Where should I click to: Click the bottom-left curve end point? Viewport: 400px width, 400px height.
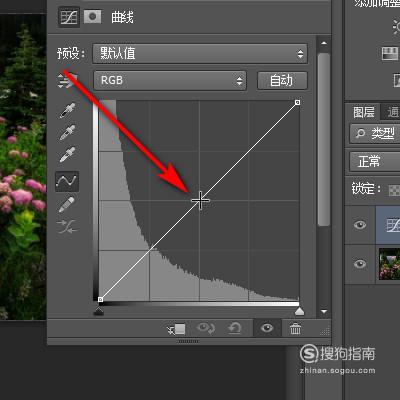point(100,299)
